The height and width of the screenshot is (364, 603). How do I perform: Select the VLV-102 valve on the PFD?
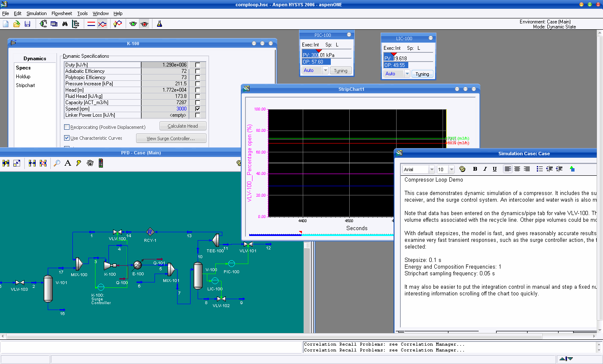(221, 299)
